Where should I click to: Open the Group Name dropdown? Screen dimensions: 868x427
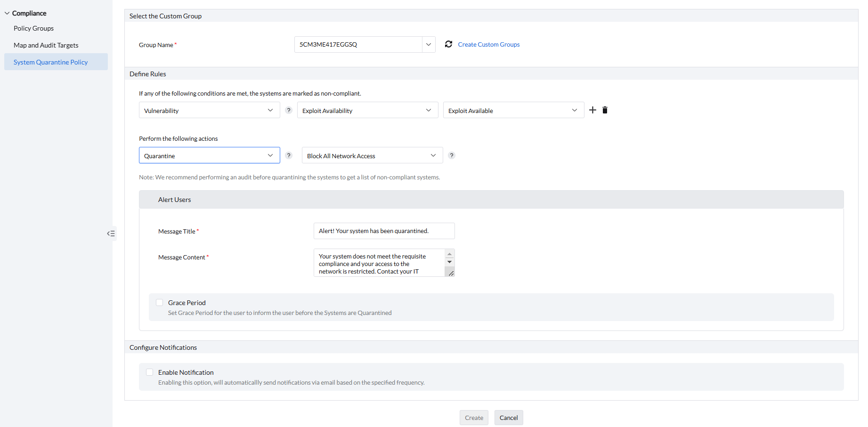click(x=428, y=45)
